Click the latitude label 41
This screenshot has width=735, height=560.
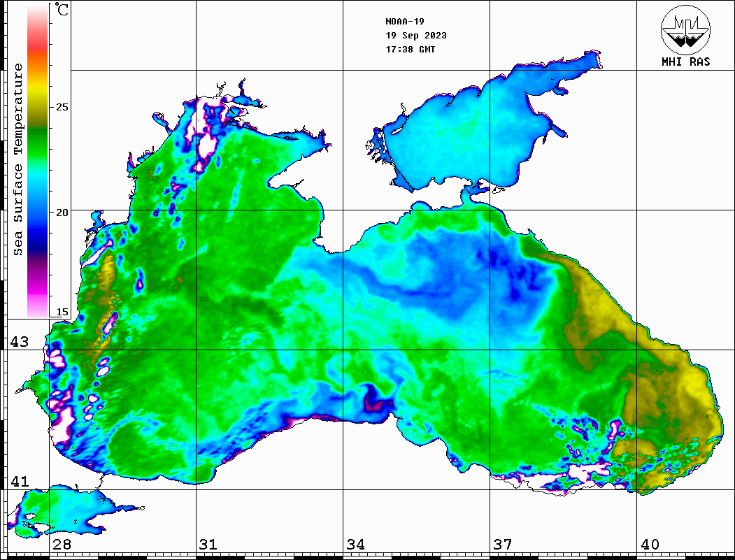click(20, 482)
